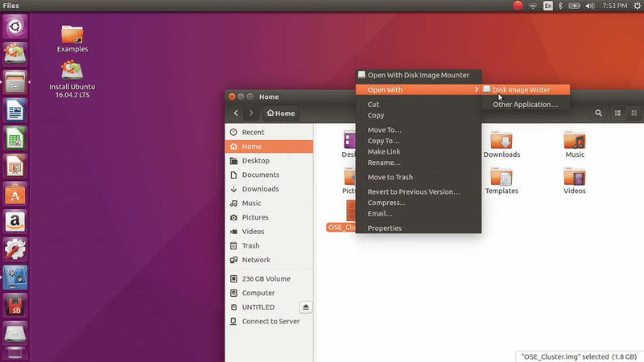Open Examples folder on desktop

pos(72,39)
